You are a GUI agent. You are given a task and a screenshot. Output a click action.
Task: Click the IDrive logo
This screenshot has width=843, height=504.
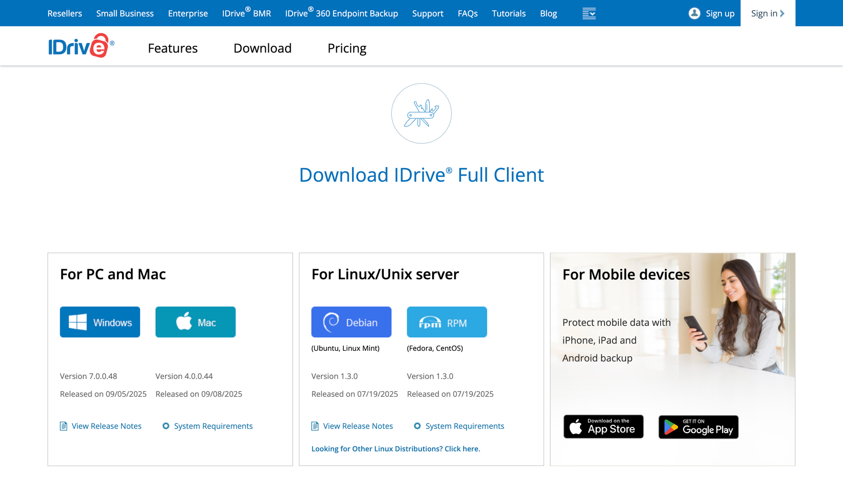pyautogui.click(x=81, y=46)
